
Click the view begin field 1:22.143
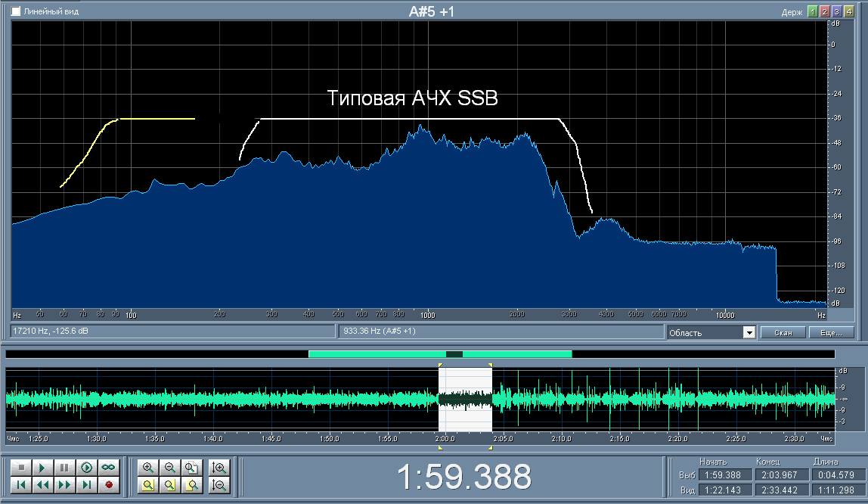pos(724,490)
